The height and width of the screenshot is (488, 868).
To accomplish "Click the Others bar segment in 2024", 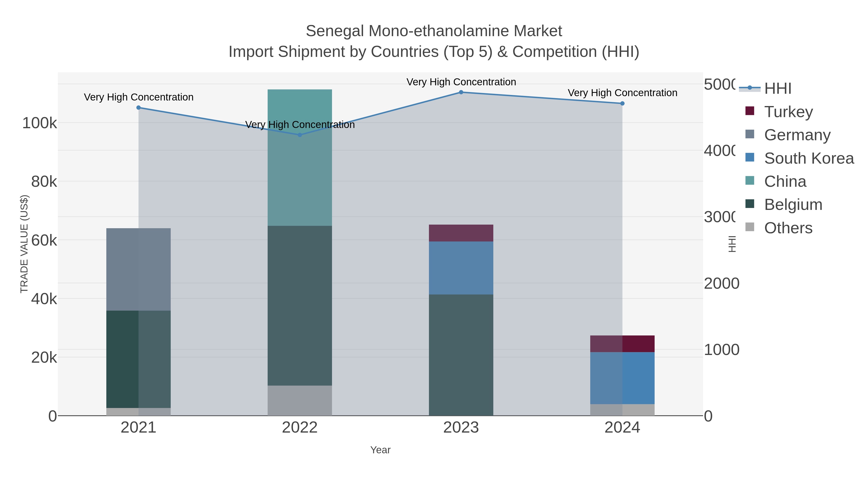I will click(x=622, y=410).
